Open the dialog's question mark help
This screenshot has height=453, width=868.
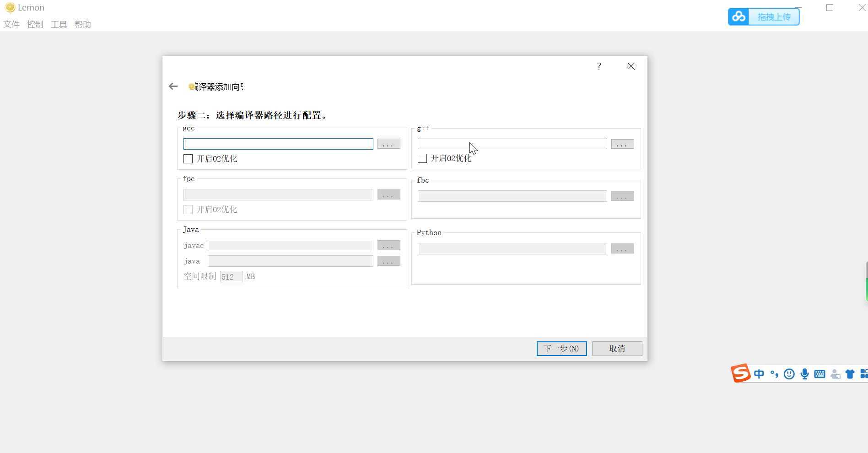click(599, 66)
